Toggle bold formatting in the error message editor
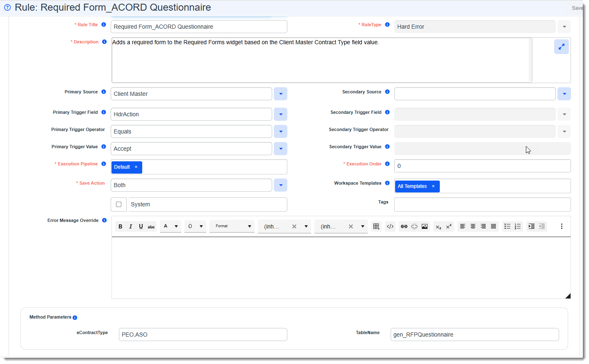The image size is (589, 364). coord(120,226)
